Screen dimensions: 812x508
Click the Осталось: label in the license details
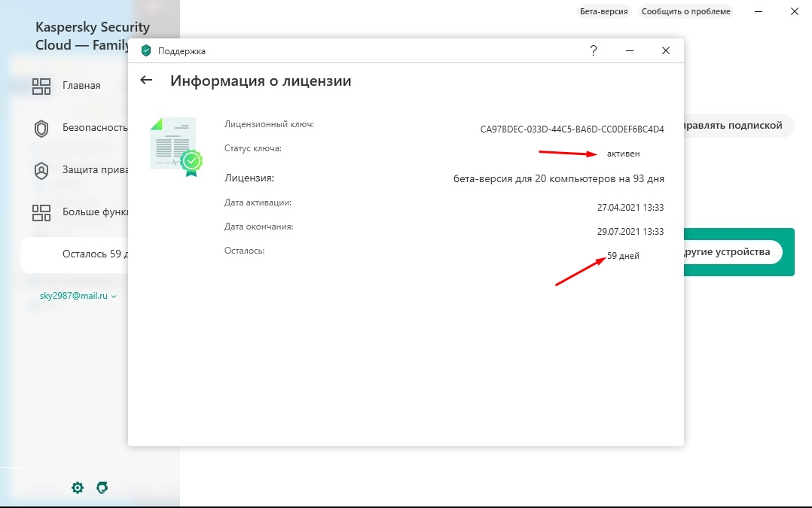[x=244, y=251]
